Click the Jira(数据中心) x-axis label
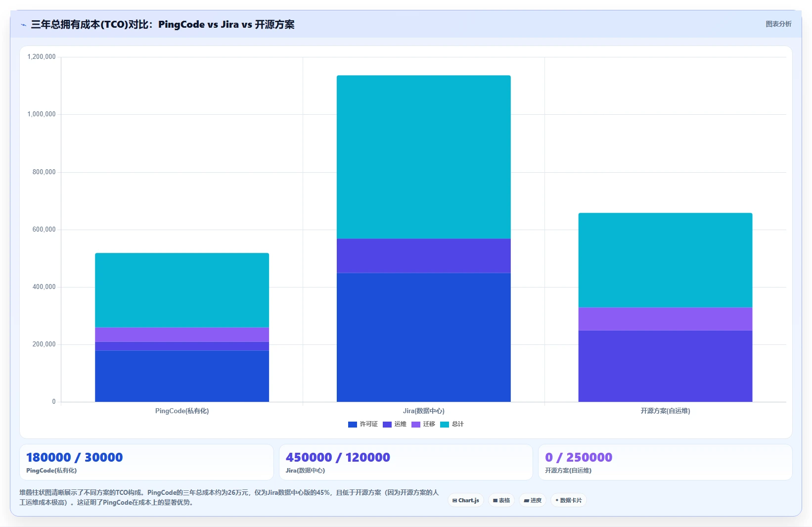Image resolution: width=812 pixels, height=527 pixels. [424, 411]
